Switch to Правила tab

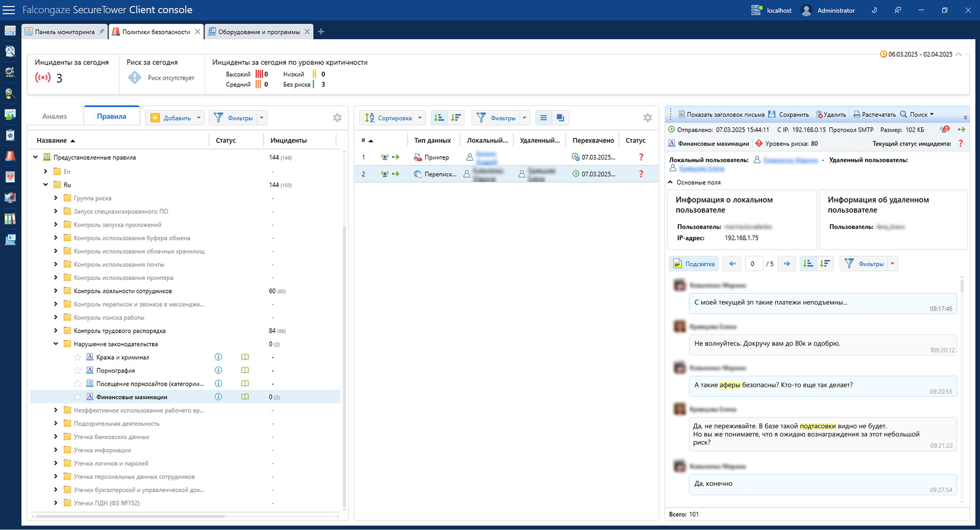[x=112, y=116]
